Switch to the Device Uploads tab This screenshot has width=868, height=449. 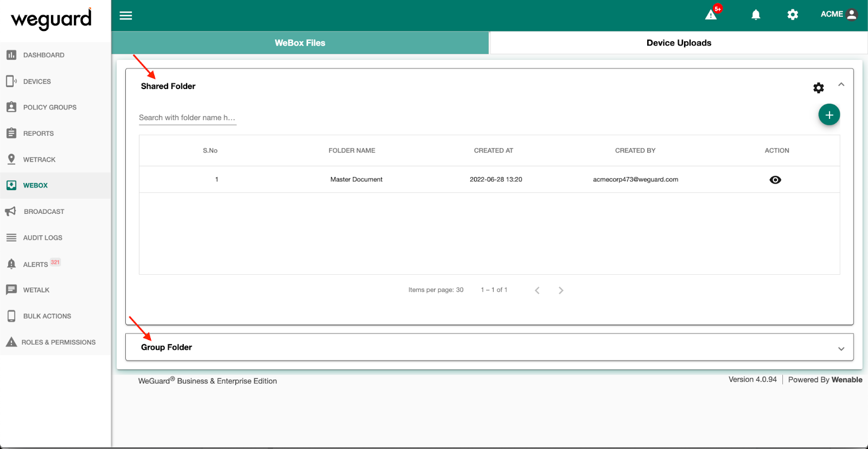pos(679,43)
